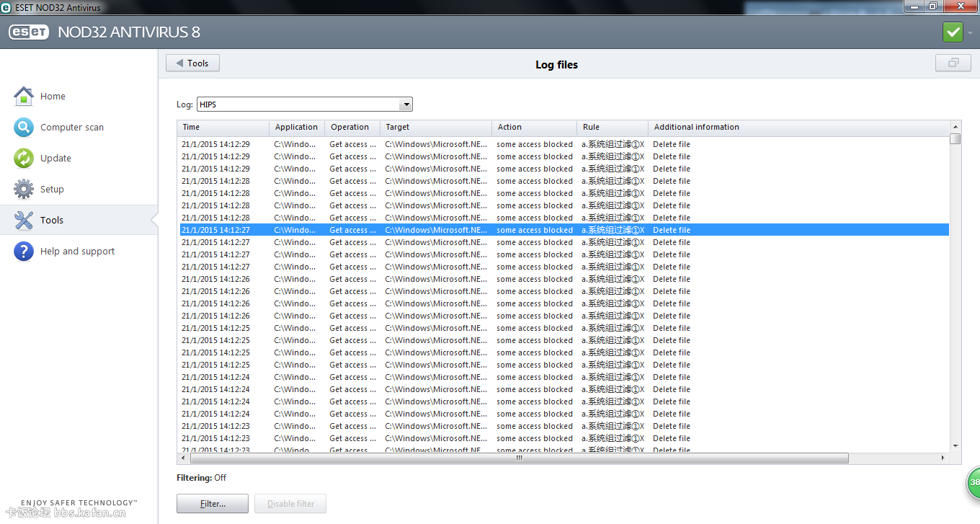This screenshot has height=524, width=980.
Task: Select the first 21/1/2015 14:12:29 log entry
Action: [x=563, y=144]
